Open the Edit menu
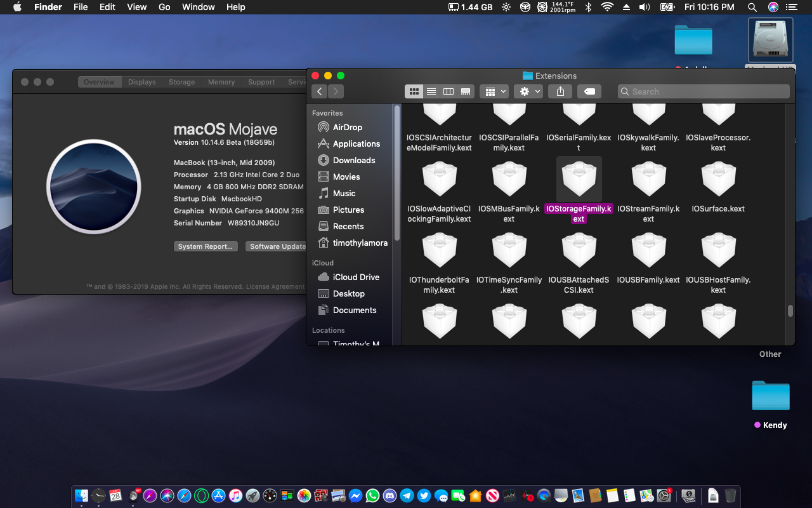The height and width of the screenshot is (508, 812). [107, 7]
